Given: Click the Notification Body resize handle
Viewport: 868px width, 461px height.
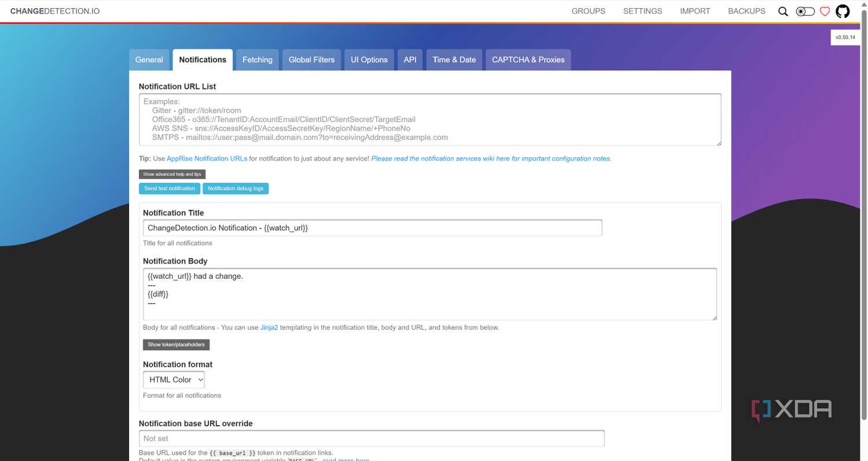Looking at the screenshot, I should (x=714, y=318).
